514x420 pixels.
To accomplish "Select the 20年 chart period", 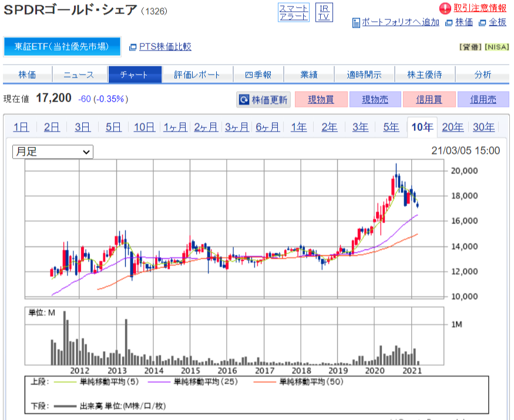I will tap(453, 127).
